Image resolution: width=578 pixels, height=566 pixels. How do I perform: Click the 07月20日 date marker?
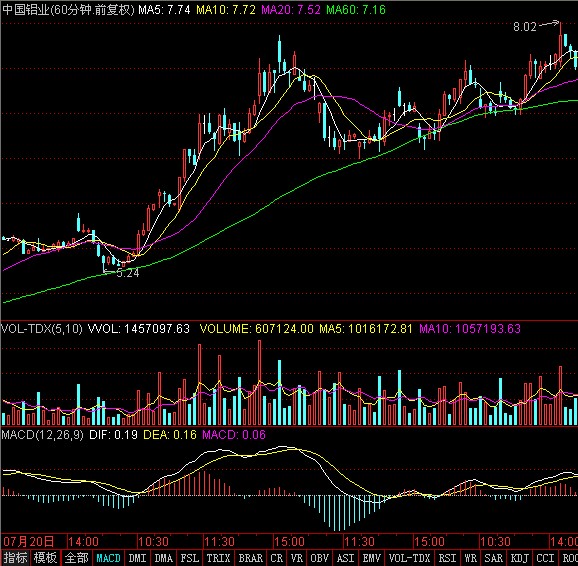click(x=29, y=542)
